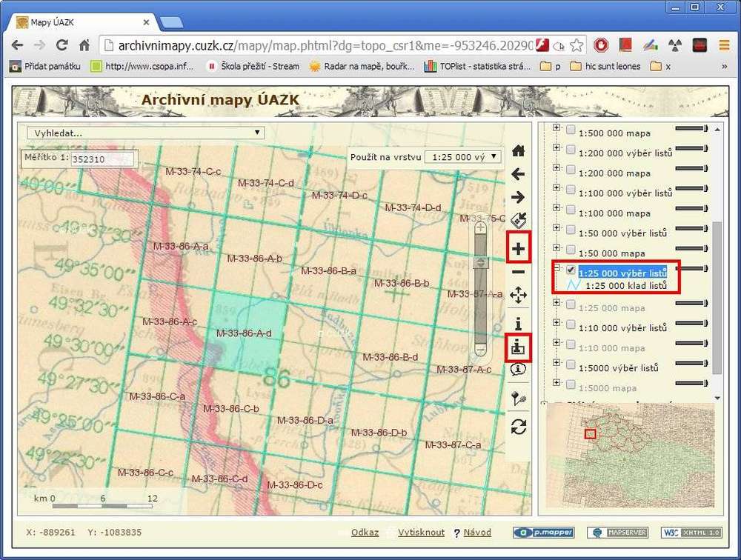
Task: Click the home full-extent map tool
Action: (x=519, y=151)
